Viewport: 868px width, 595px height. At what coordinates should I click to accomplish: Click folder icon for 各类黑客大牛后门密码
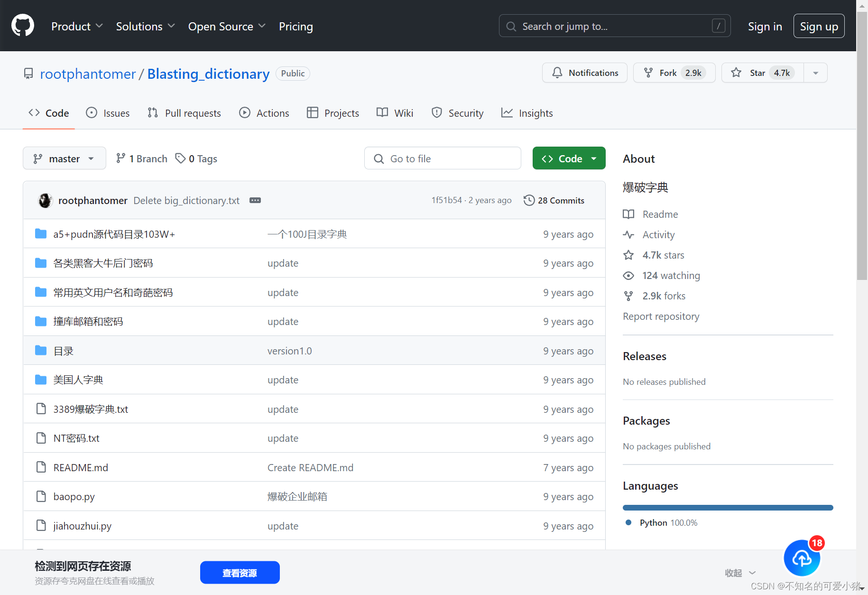(x=41, y=263)
